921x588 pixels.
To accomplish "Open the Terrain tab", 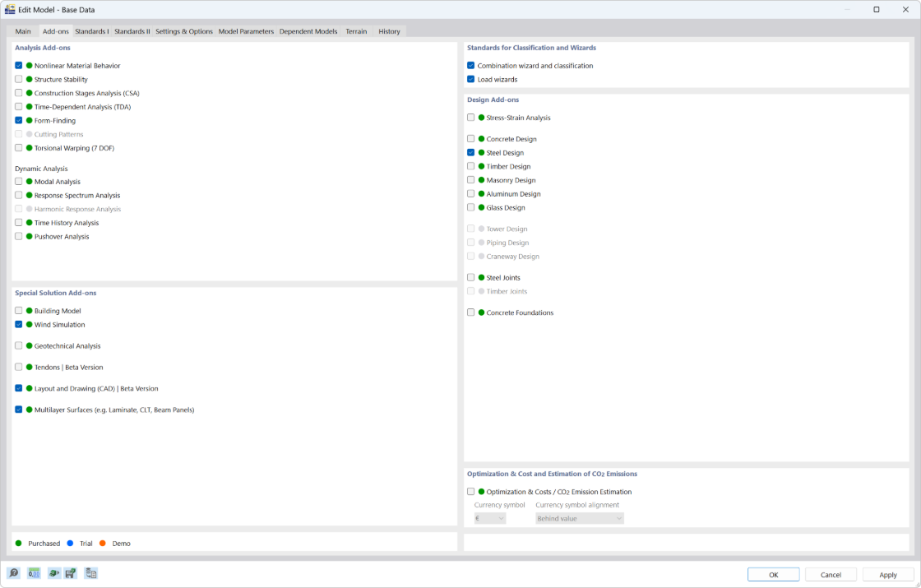I will point(356,31).
